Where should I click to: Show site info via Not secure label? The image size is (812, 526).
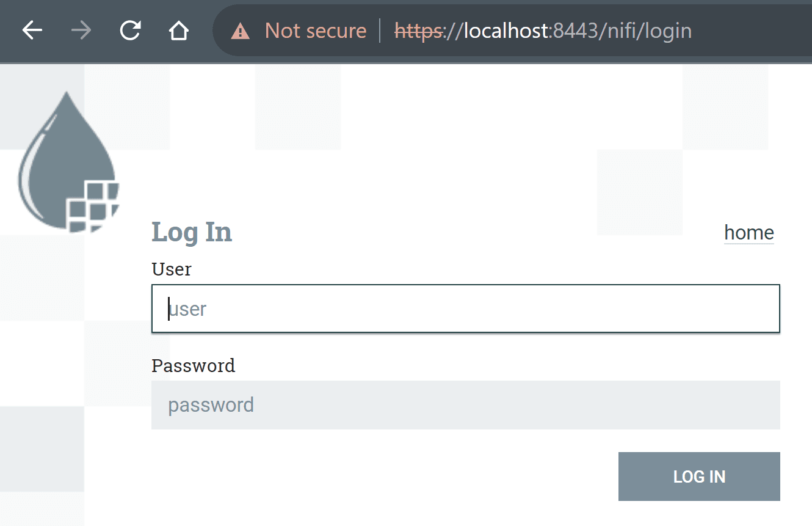(x=316, y=31)
